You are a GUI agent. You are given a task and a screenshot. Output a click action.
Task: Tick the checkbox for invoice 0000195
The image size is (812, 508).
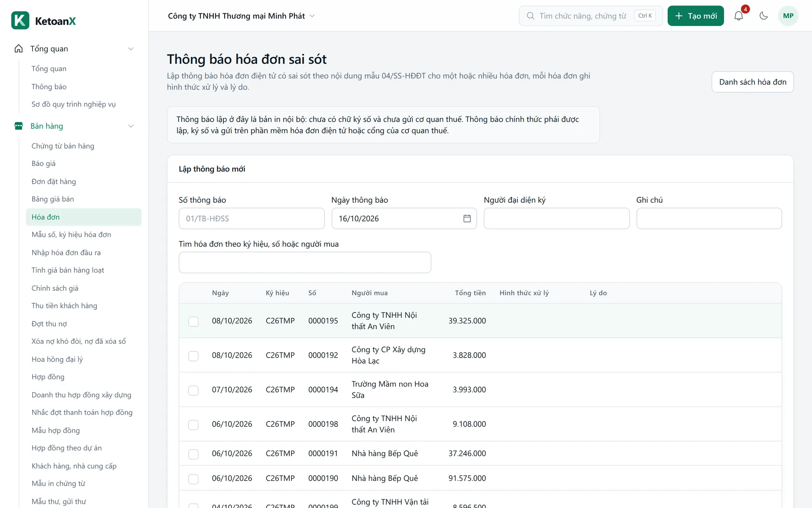pos(193,321)
